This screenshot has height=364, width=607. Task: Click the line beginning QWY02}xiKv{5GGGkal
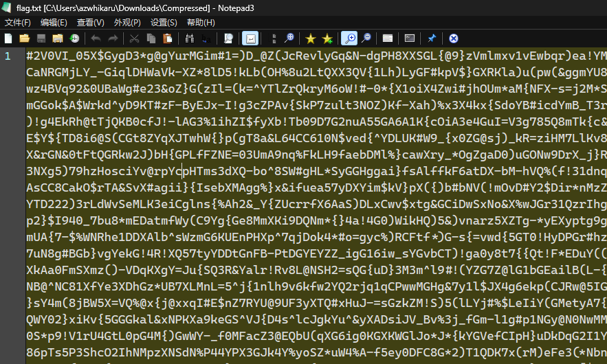(316, 319)
